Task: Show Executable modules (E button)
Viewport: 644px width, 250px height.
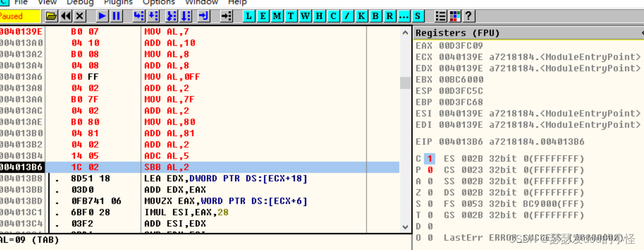Action: (x=263, y=16)
